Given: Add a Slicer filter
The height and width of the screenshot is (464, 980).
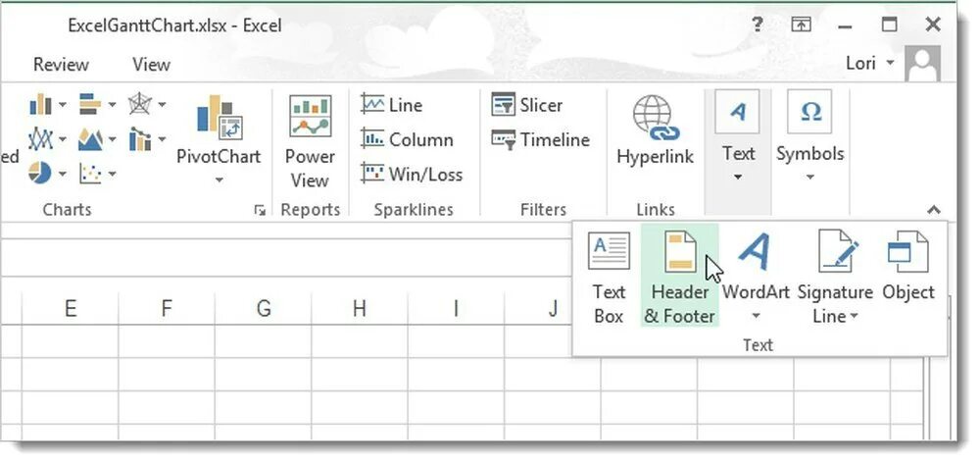Looking at the screenshot, I should 527,105.
